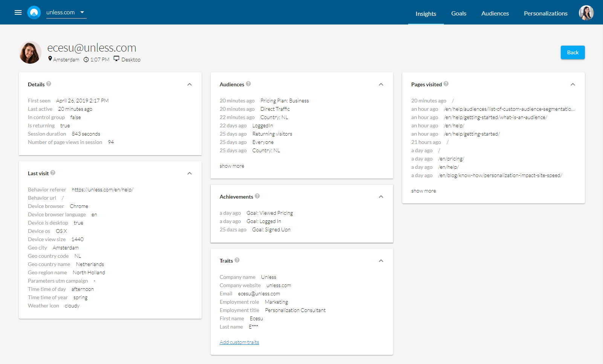This screenshot has width=603, height=364.
Task: Click the Goal: Logged In achievement
Action: point(264,221)
